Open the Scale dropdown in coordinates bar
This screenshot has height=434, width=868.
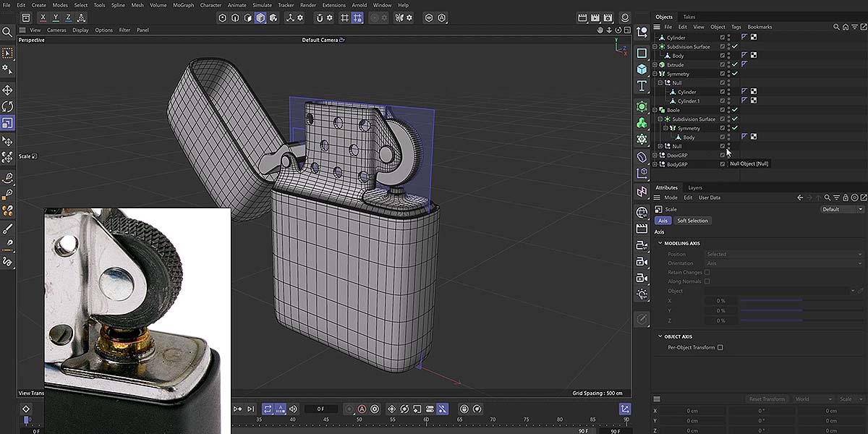[851, 399]
